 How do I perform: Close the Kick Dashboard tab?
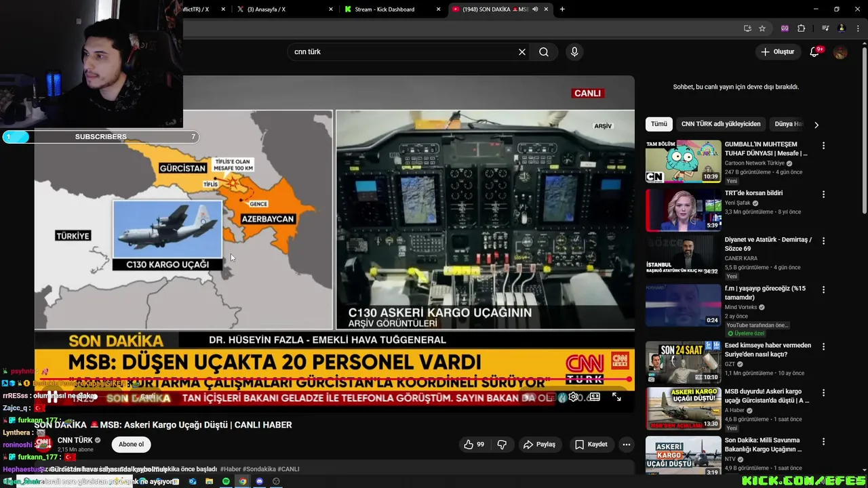(x=439, y=9)
